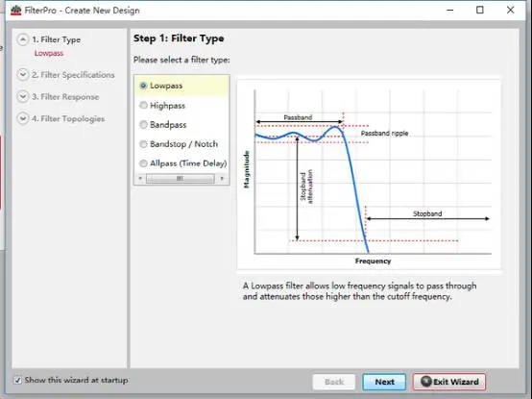Select the Lowpass filter type radio button
Viewport: 532px width, 399px height.
143,86
